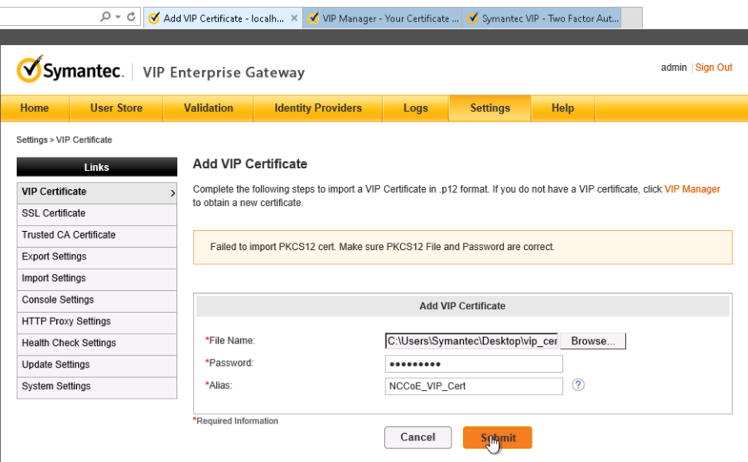Open Trusted CA Certificate in sidebar
748x462 pixels.
click(x=68, y=235)
